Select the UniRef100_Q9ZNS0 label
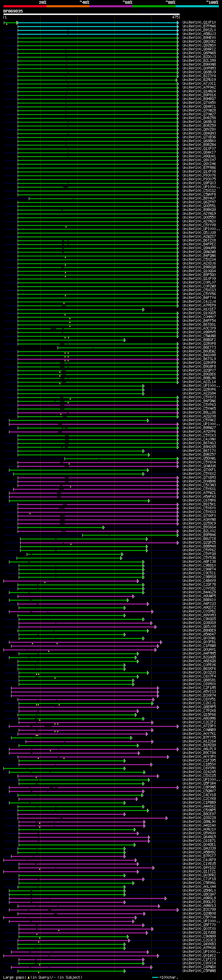 point(199,45)
